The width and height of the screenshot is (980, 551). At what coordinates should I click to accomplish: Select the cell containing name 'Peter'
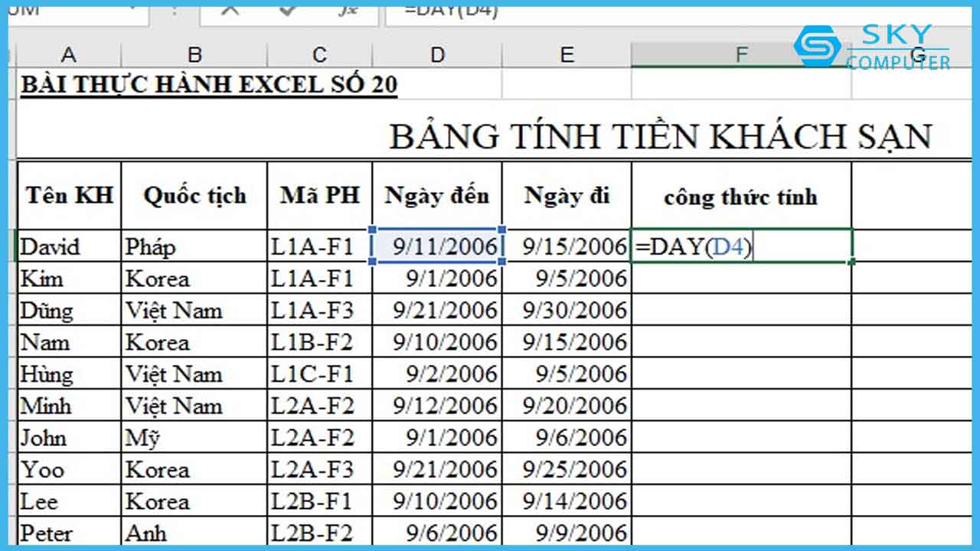69,533
